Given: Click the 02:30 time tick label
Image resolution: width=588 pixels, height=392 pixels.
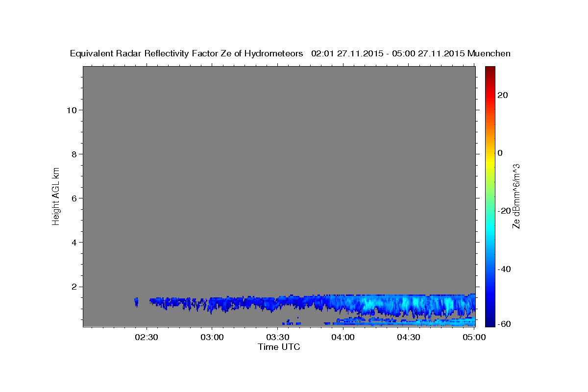Looking at the screenshot, I should pyautogui.click(x=147, y=338).
